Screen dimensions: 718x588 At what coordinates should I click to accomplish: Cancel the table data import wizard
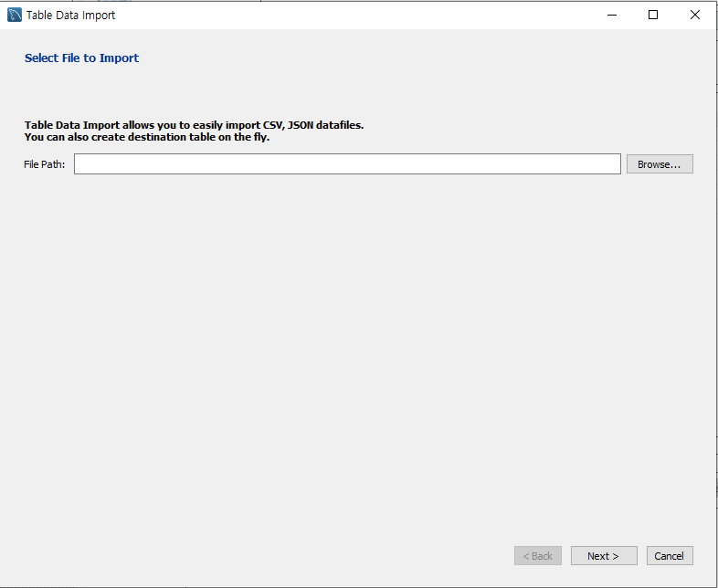pos(670,555)
